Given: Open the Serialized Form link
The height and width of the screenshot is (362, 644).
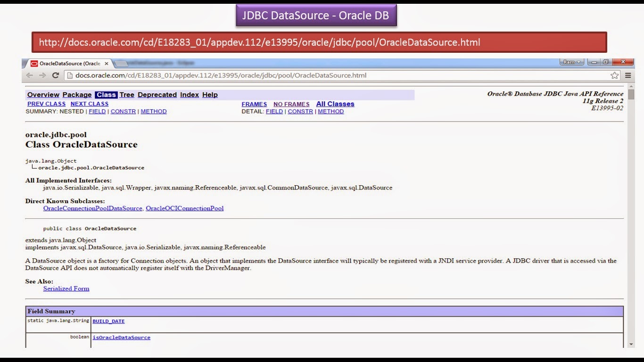Looking at the screenshot, I should pos(66,288).
